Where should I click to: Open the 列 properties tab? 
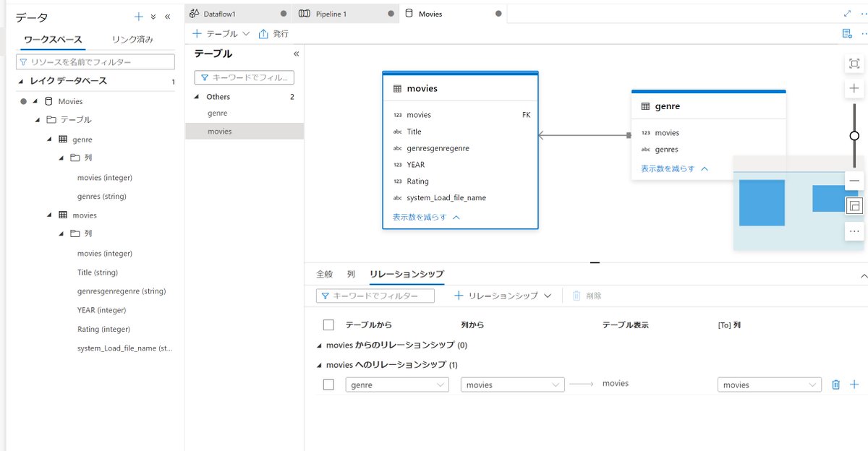pyautogui.click(x=351, y=274)
